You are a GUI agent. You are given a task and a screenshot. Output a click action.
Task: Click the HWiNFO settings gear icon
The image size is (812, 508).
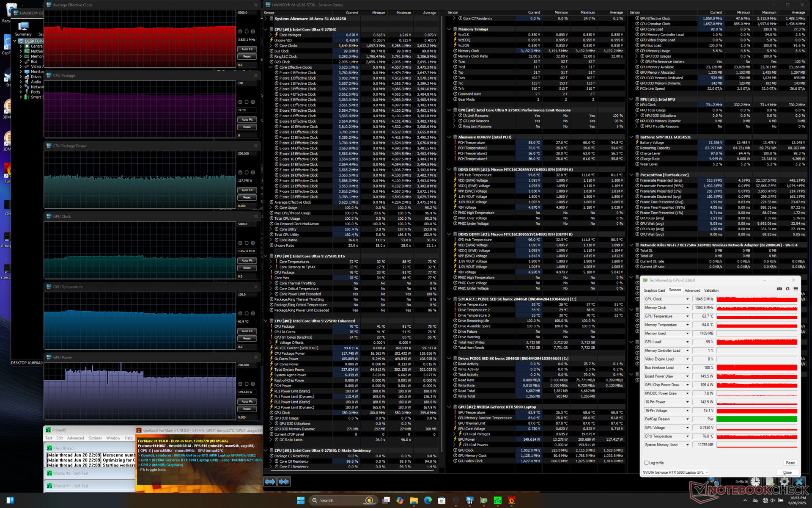tap(784, 482)
